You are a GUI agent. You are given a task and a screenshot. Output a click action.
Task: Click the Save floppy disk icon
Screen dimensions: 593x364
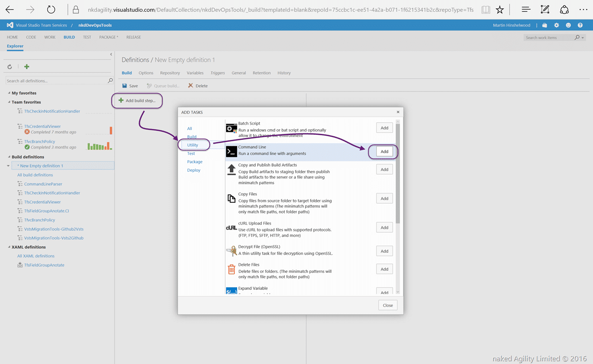pyautogui.click(x=125, y=86)
